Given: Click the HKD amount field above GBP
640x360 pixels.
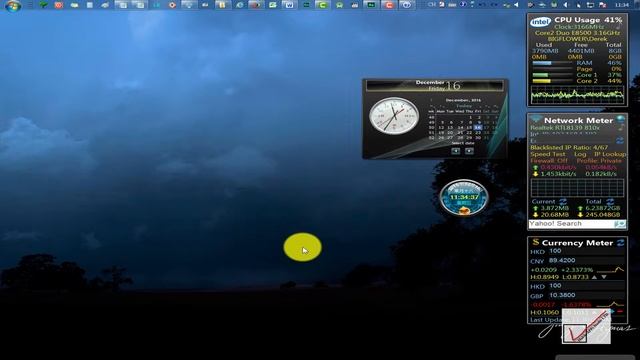Looking at the screenshot, I should [586, 286].
